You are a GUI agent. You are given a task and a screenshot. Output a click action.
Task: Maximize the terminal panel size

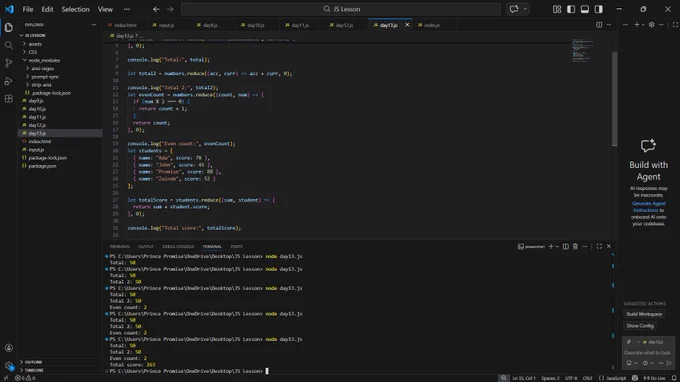[x=599, y=246]
